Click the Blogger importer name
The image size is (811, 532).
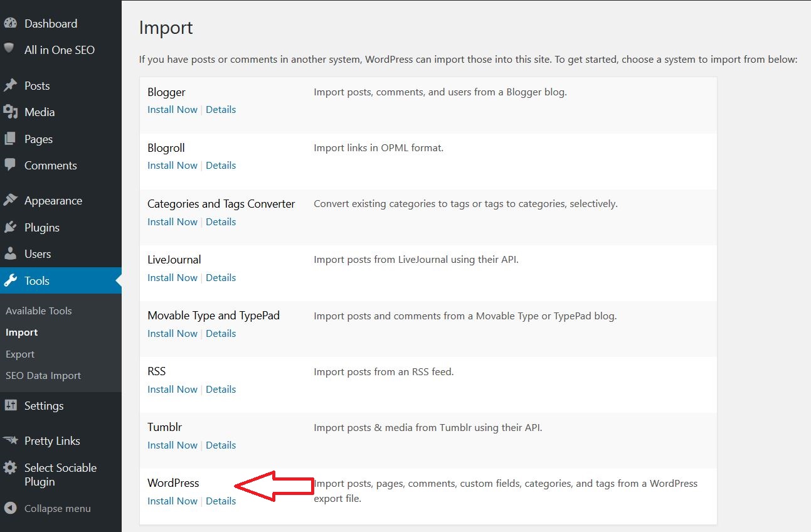166,92
